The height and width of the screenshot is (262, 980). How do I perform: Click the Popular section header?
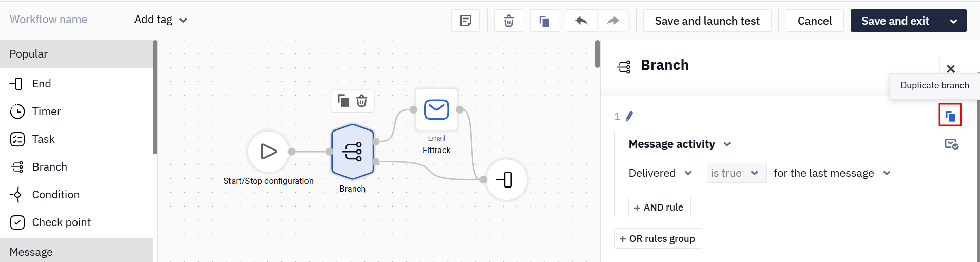tap(76, 54)
